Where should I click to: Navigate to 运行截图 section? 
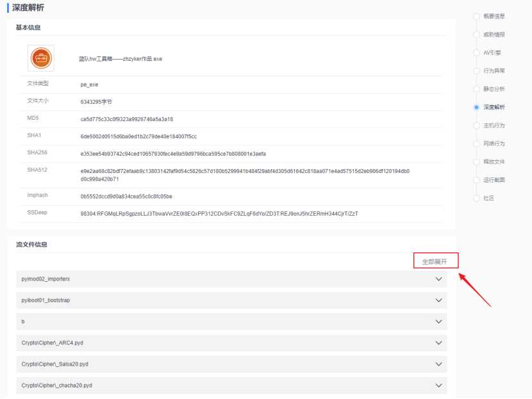pyautogui.click(x=494, y=180)
